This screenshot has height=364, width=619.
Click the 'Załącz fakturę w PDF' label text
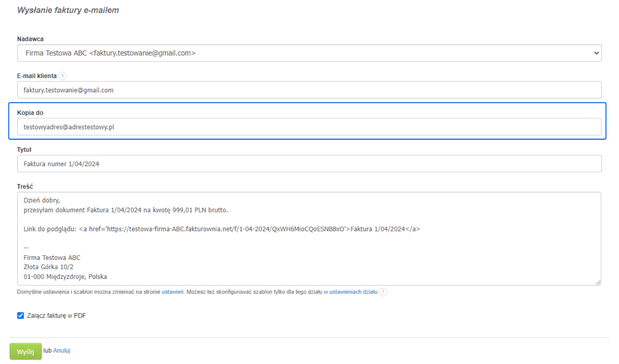56,316
